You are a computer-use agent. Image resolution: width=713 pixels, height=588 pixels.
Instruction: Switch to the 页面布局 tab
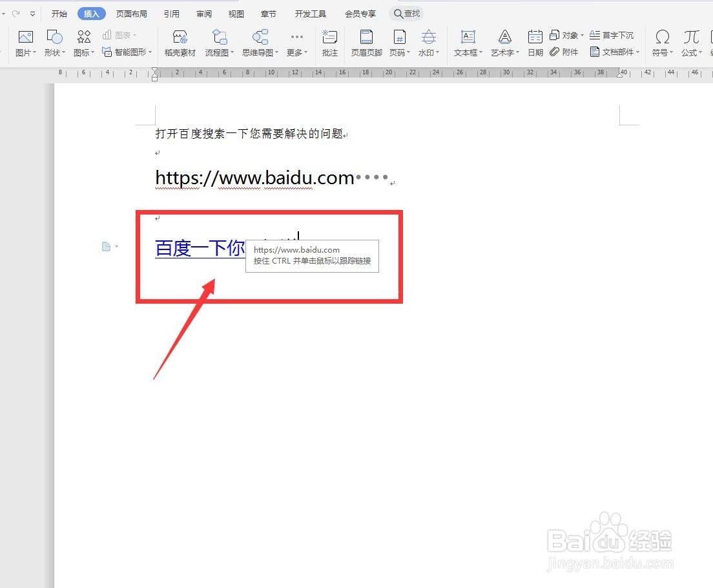[131, 14]
